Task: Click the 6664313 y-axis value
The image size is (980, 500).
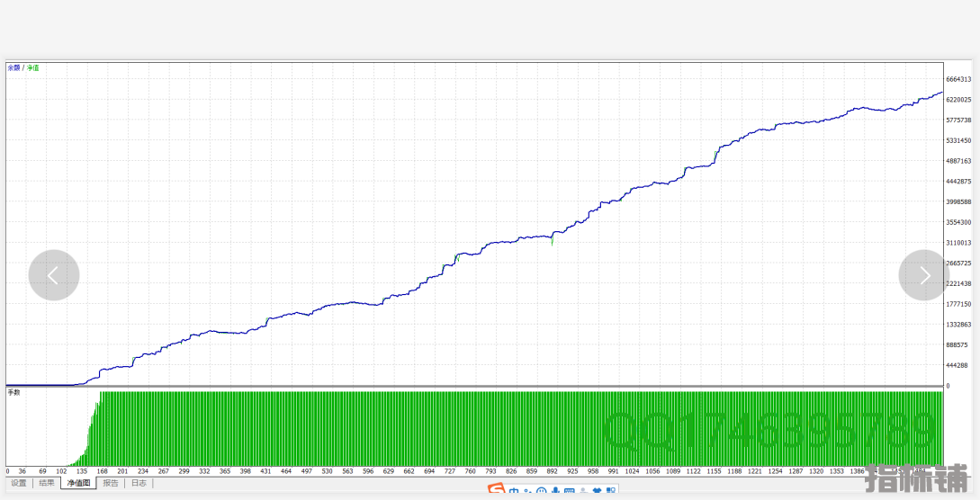Action: pos(958,79)
